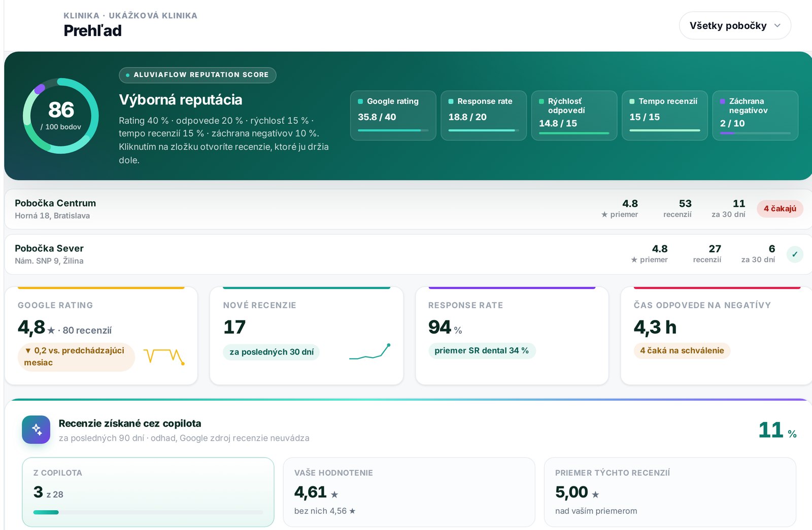This screenshot has height=530, width=812.
Task: Open the Google Rating 4,8 card
Action: click(101, 335)
